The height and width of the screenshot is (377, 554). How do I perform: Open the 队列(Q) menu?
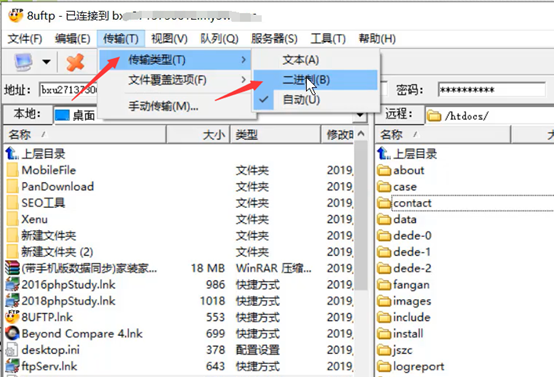[219, 39]
